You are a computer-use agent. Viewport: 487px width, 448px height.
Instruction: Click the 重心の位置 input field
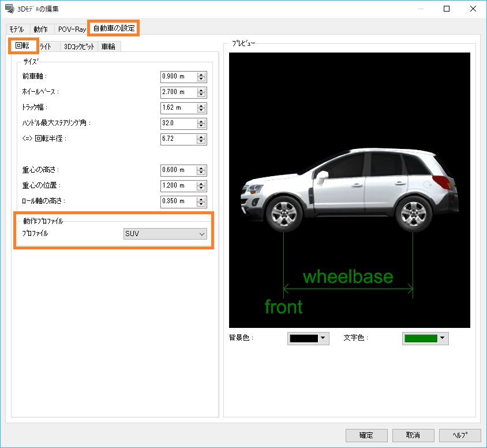(178, 186)
